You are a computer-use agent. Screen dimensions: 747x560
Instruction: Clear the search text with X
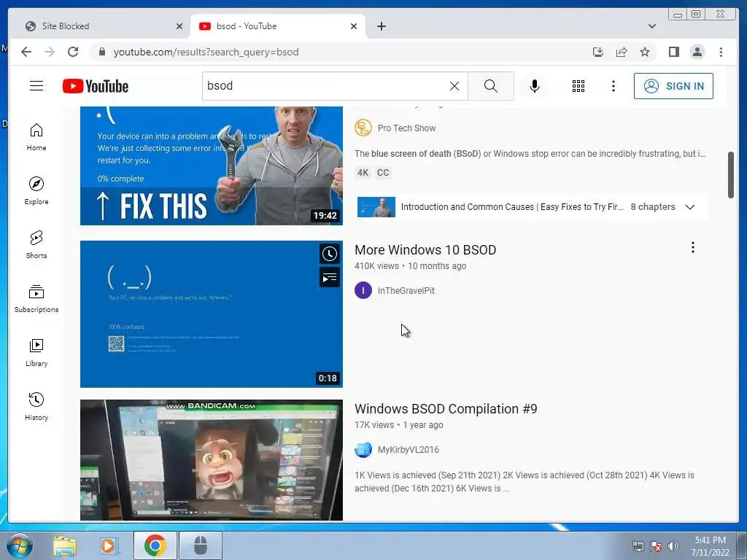coord(454,86)
